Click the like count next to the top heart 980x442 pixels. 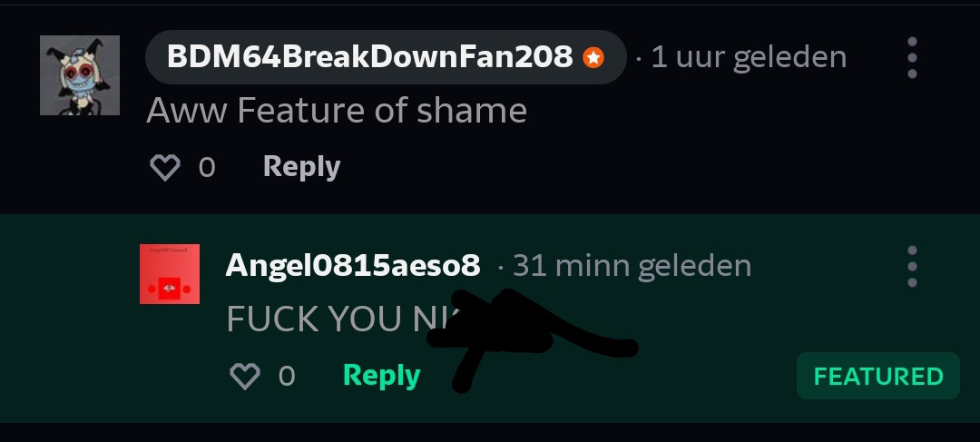207,168
